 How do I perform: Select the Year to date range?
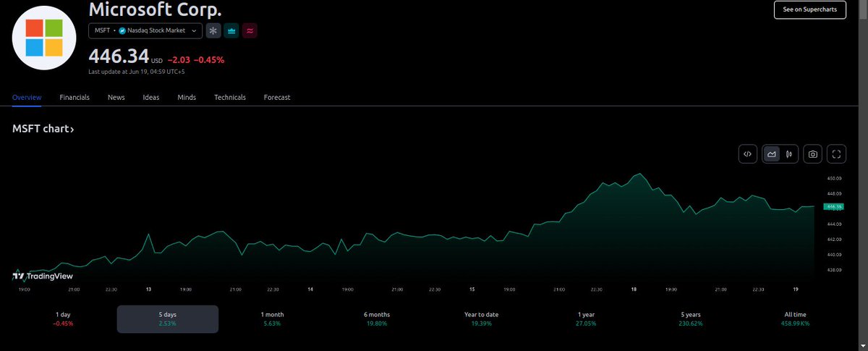(482, 319)
